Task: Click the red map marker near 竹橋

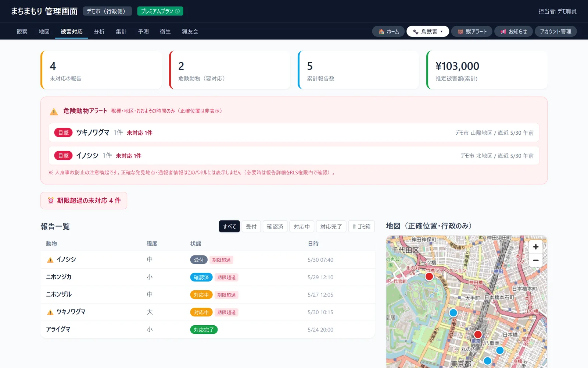Action: point(429,276)
